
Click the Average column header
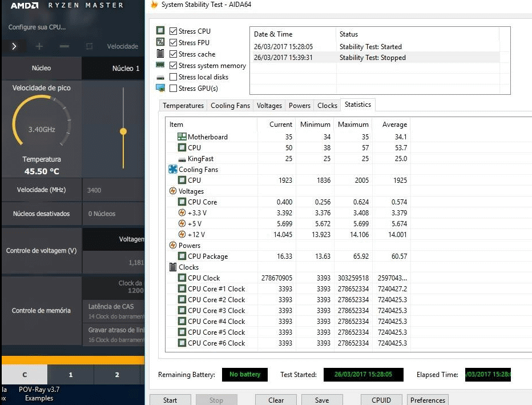click(x=391, y=125)
